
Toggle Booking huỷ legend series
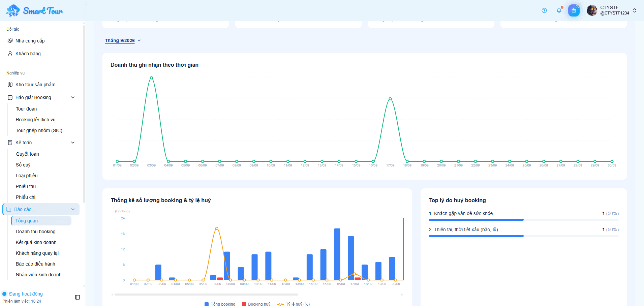point(256,304)
